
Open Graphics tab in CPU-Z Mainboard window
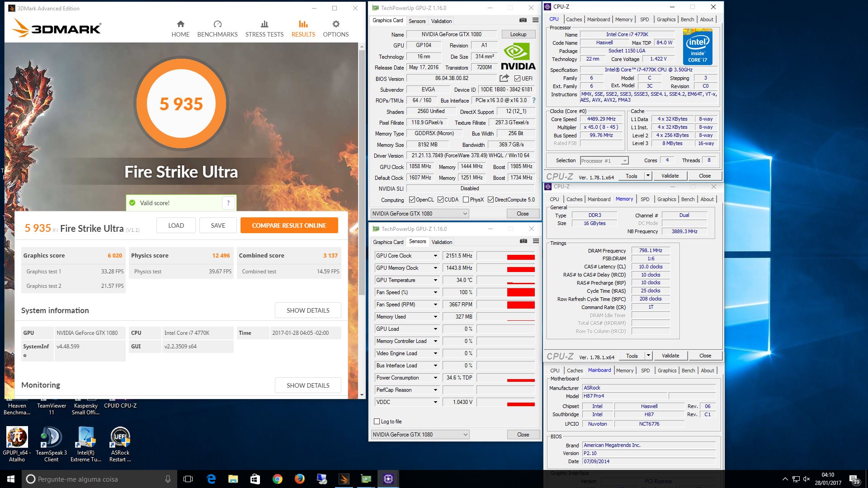[x=667, y=371]
